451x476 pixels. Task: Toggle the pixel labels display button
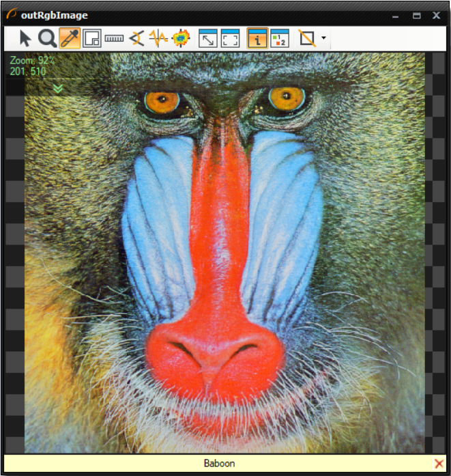point(280,39)
